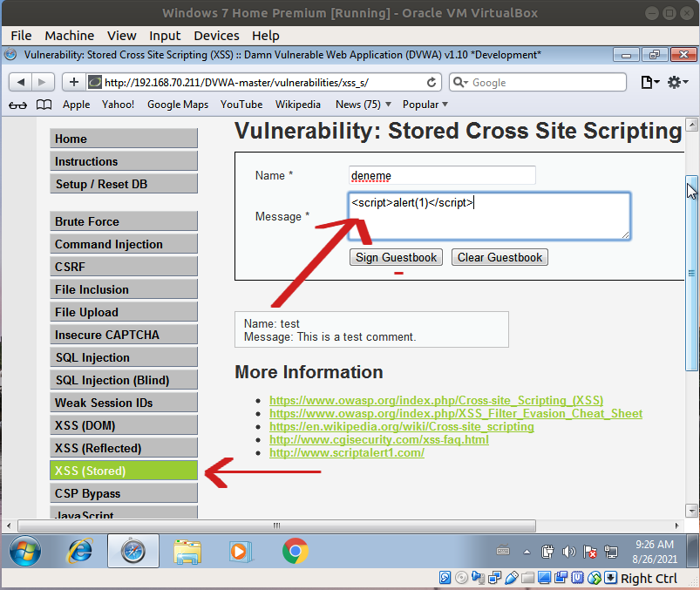Open Windows Media Player in the taskbar
This screenshot has width=700, height=590.
241,552
